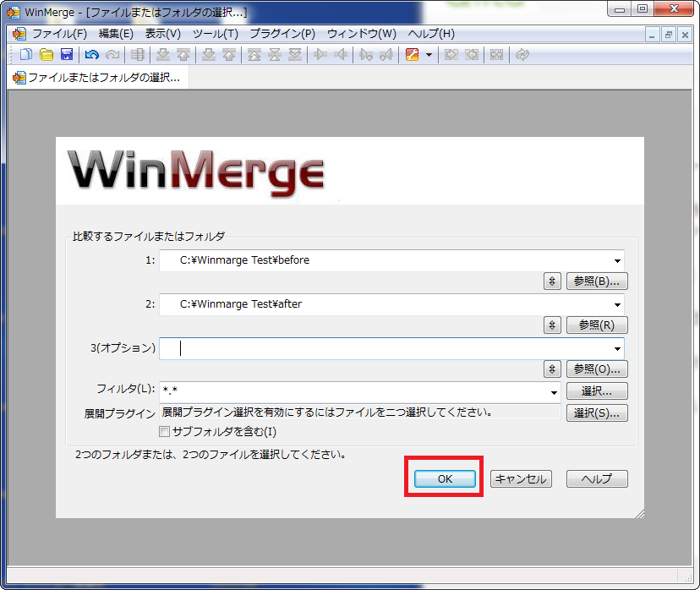Click the Undo toolbar icon
700x590 pixels.
point(92,54)
